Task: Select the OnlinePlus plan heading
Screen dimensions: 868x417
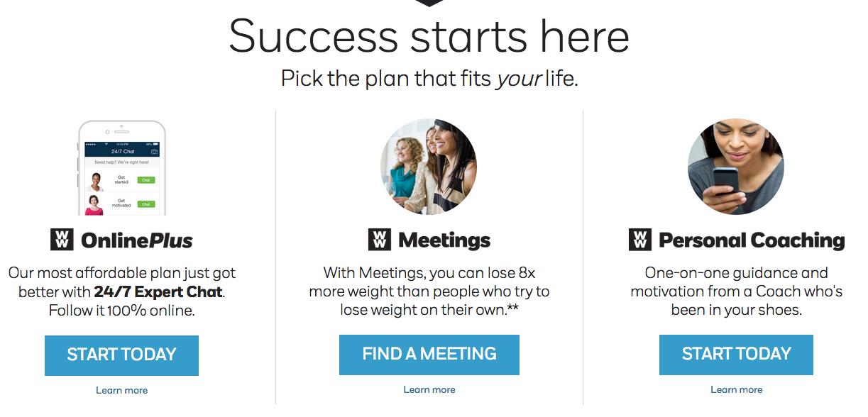Action: coord(136,240)
